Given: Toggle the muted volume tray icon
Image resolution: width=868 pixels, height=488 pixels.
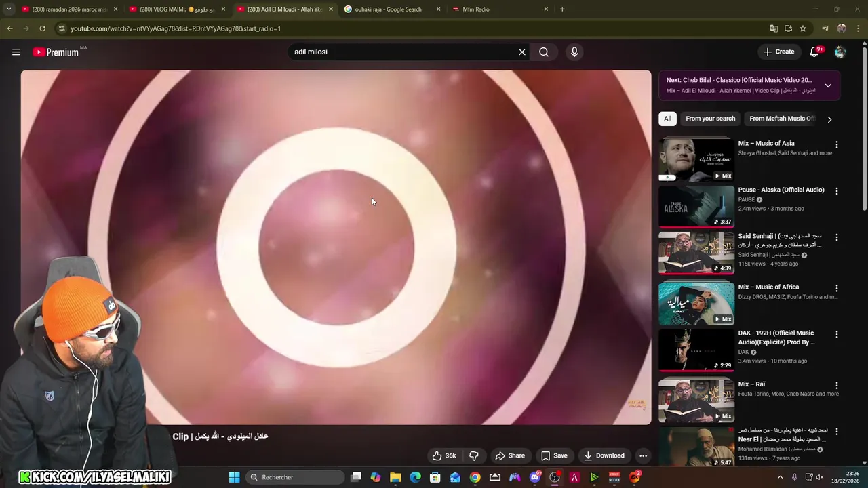Looking at the screenshot, I should (x=820, y=477).
